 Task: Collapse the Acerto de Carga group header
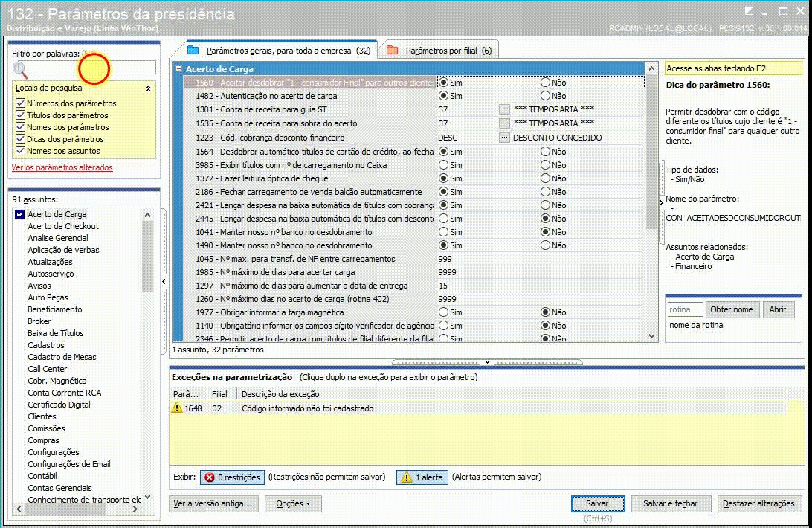[x=178, y=69]
